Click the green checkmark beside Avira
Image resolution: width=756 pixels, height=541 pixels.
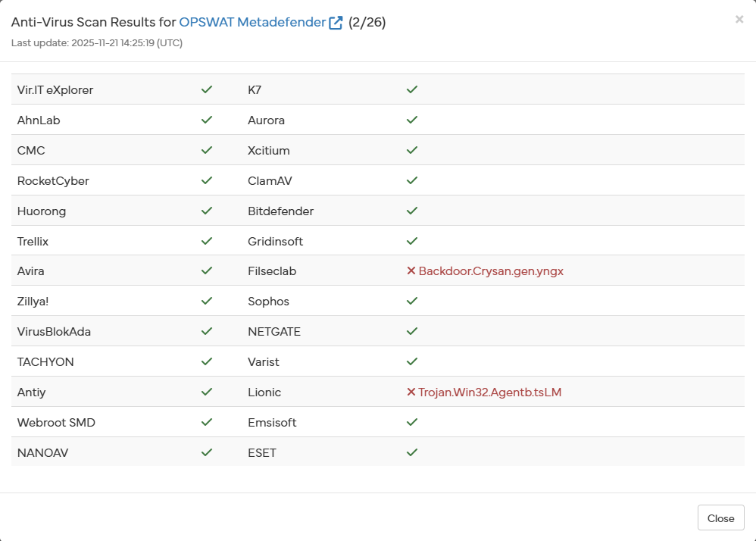click(206, 271)
